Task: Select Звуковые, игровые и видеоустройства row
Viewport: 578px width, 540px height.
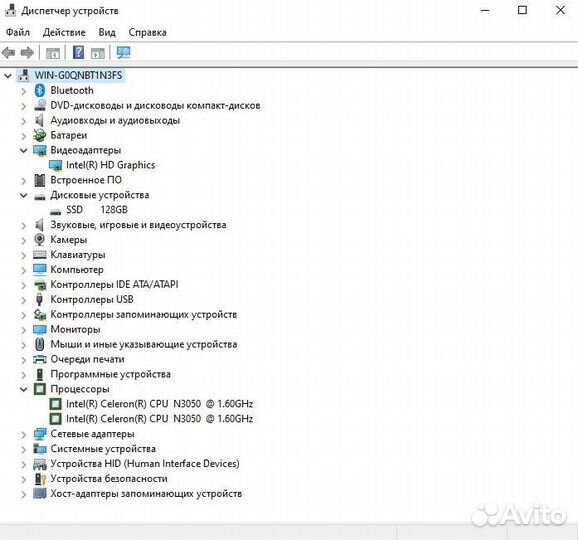Action: pos(138,225)
